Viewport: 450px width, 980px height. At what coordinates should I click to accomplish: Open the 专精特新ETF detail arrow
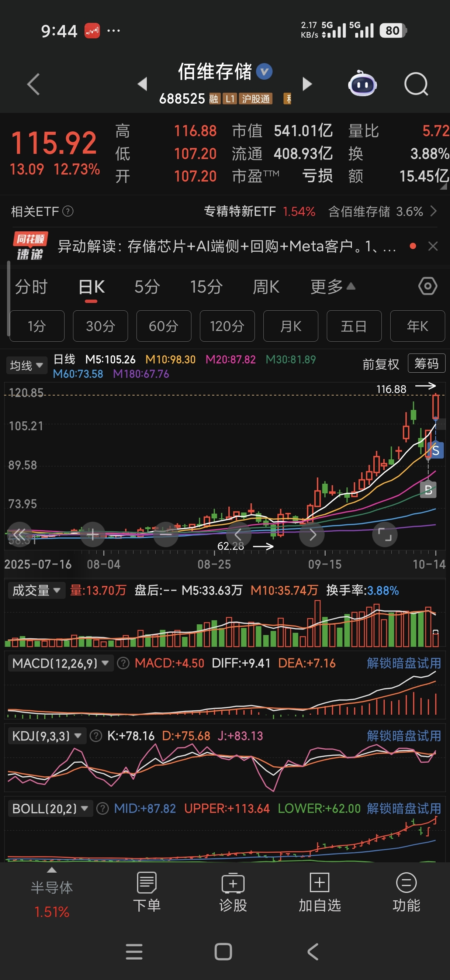pyautogui.click(x=433, y=211)
